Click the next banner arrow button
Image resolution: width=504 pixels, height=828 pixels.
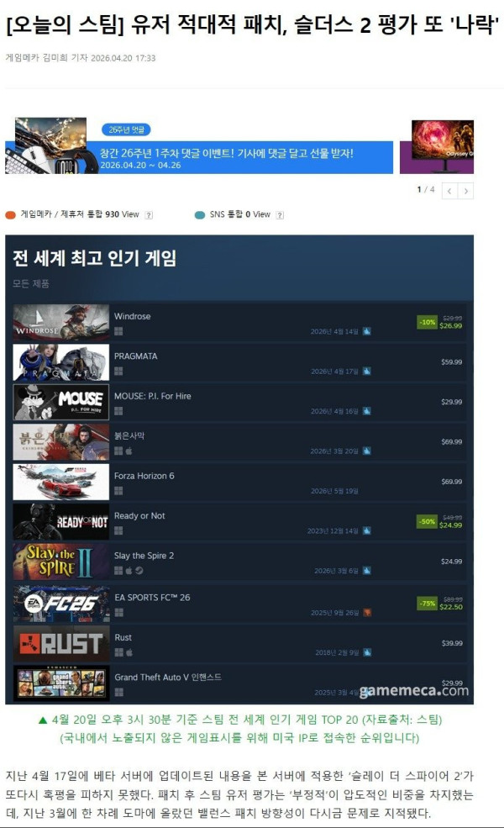click(x=465, y=191)
